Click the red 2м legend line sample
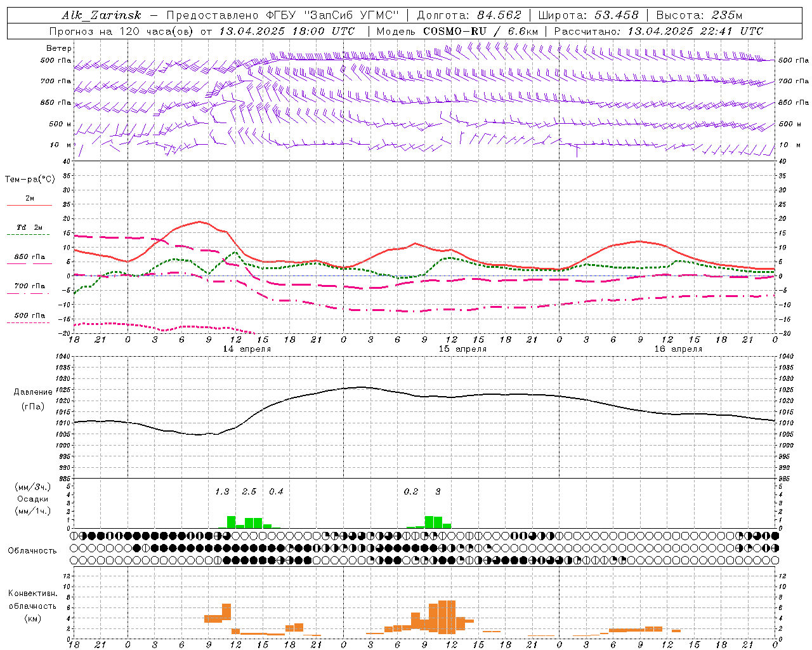Image resolution: width=812 pixels, height=650 pixels. 29,205
